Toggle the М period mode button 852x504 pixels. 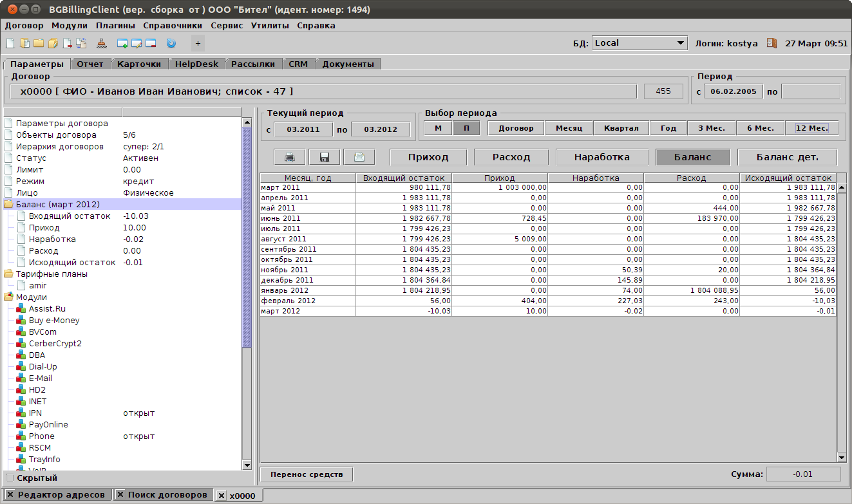[438, 128]
